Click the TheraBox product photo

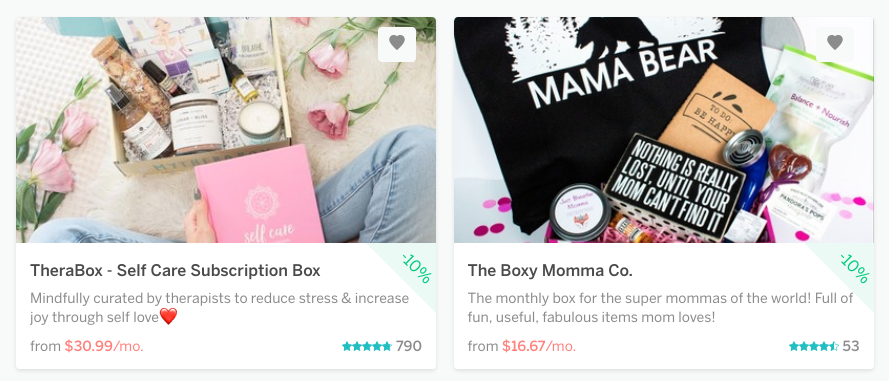[226, 130]
